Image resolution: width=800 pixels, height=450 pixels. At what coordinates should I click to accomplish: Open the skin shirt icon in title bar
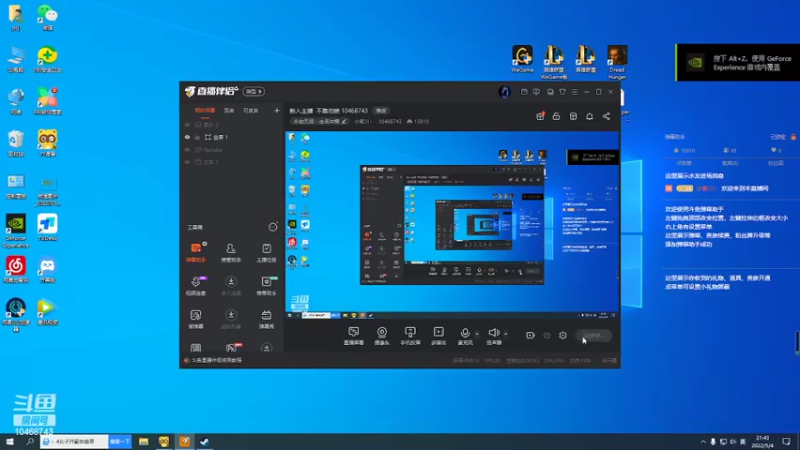click(562, 92)
